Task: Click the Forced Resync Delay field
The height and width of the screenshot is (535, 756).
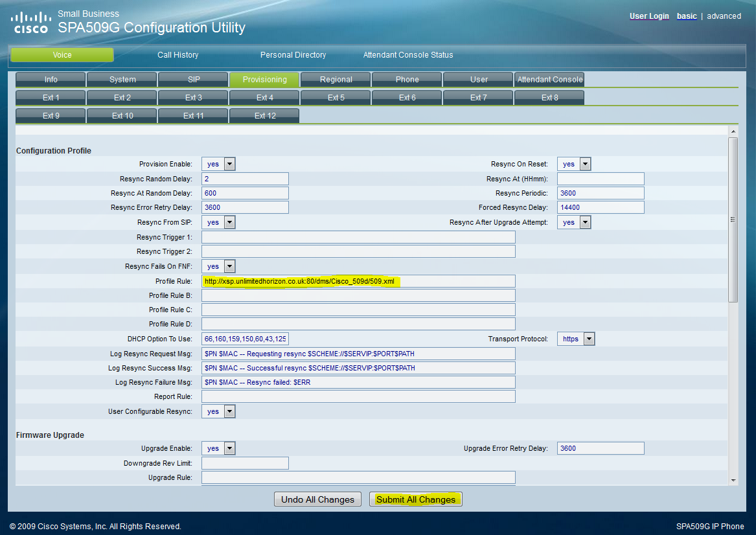Action: (x=601, y=207)
